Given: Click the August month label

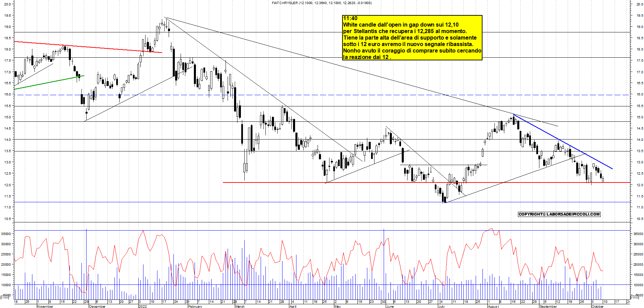Looking at the screenshot, I should click(x=493, y=306).
